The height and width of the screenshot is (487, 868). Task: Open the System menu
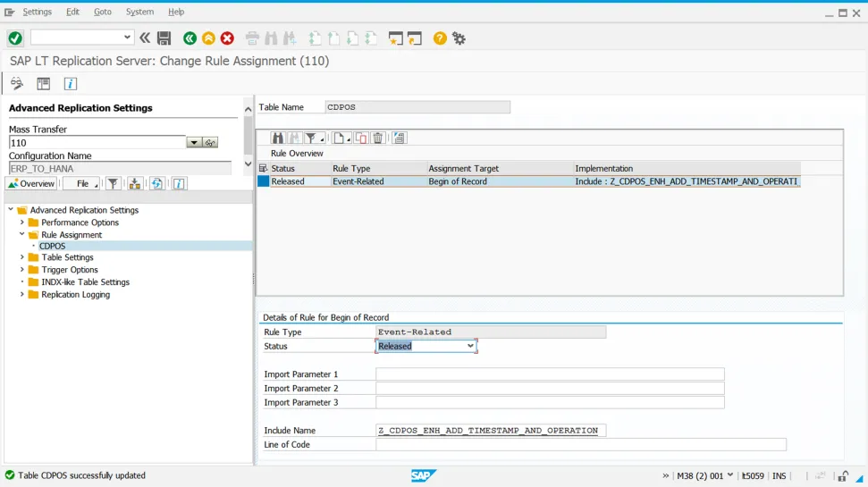click(x=139, y=12)
